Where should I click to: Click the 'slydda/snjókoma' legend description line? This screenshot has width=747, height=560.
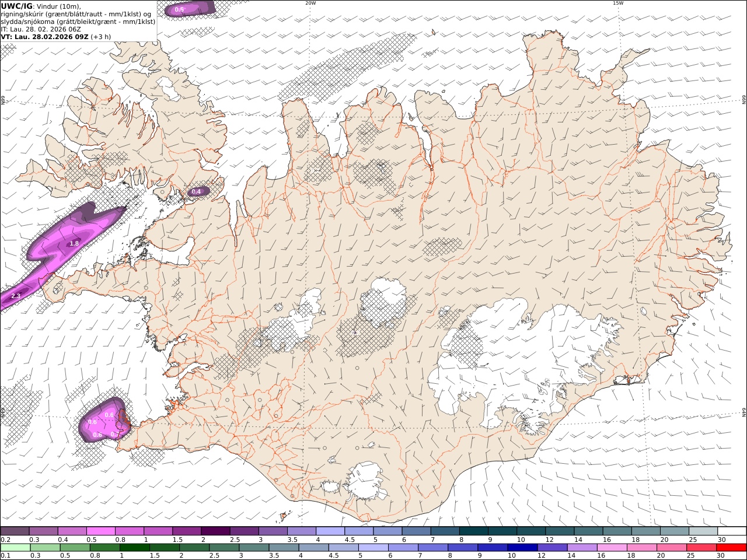[78, 22]
